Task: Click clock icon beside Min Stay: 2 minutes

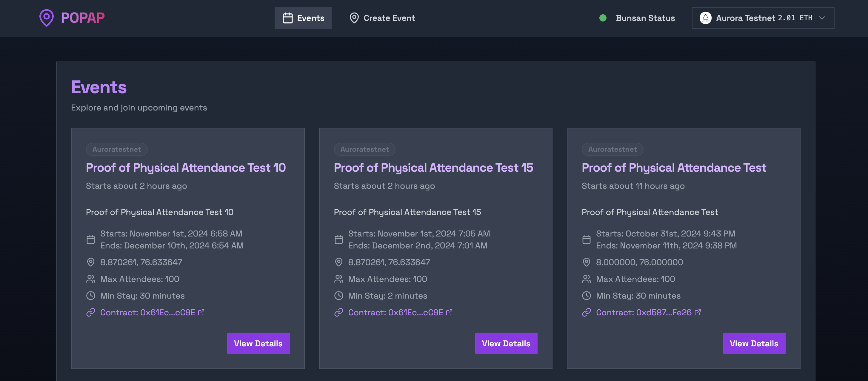Action: tap(338, 296)
